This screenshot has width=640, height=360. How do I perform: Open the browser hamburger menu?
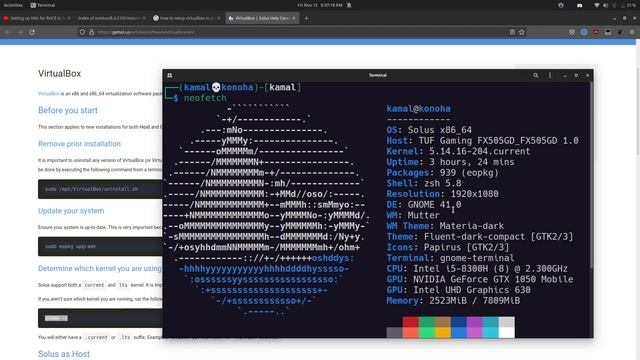pos(632,32)
